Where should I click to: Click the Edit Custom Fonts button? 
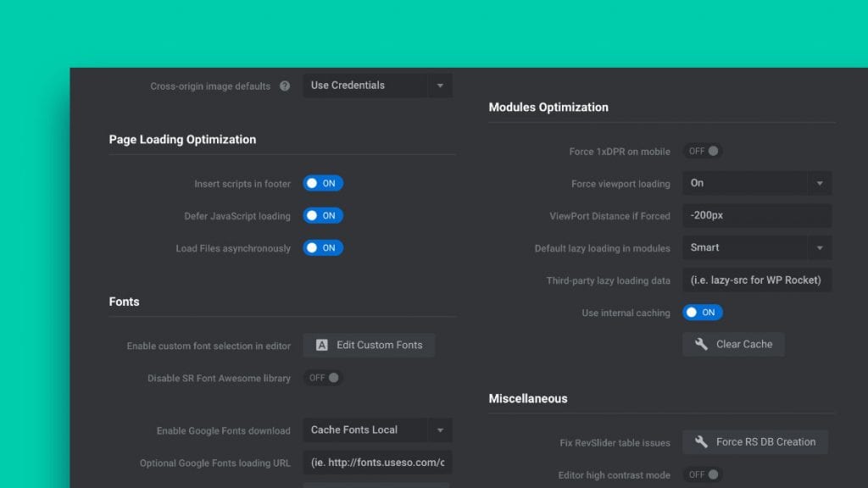(x=369, y=345)
